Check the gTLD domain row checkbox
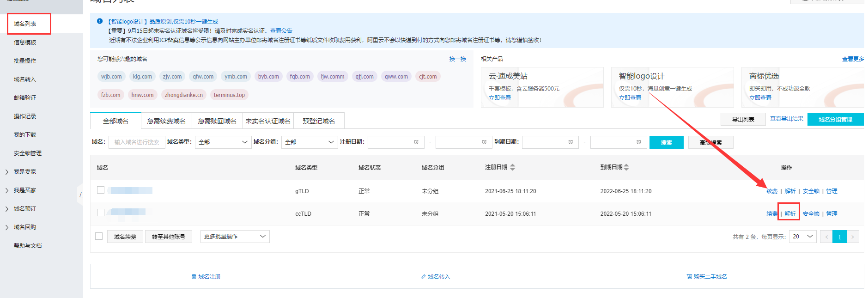Viewport: 868px width, 298px height. click(101, 190)
